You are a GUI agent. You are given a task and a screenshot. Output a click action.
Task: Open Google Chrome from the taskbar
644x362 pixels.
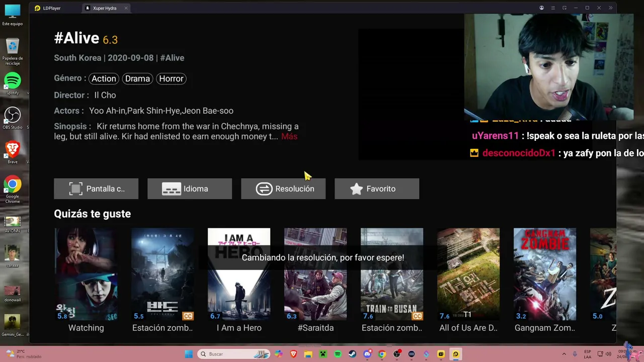[382, 354]
